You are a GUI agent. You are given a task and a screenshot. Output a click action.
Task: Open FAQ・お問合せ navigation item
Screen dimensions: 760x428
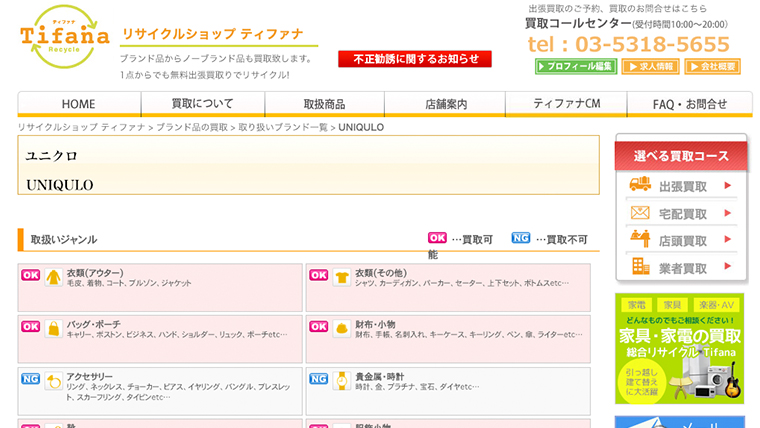(x=690, y=104)
